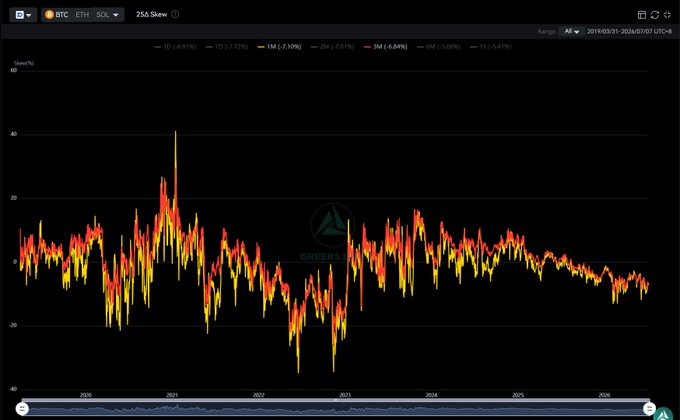Show the 2M skew series in legend
Viewport: 680px width, 420px height.
[333, 46]
